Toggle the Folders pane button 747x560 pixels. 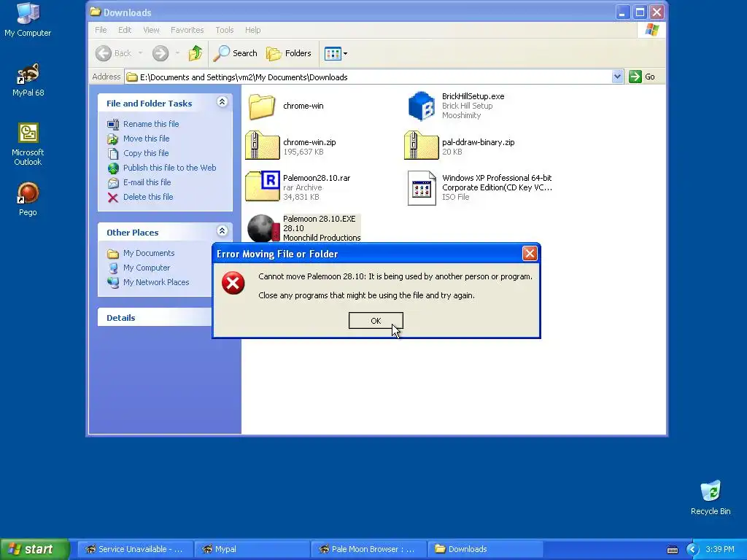(x=289, y=53)
